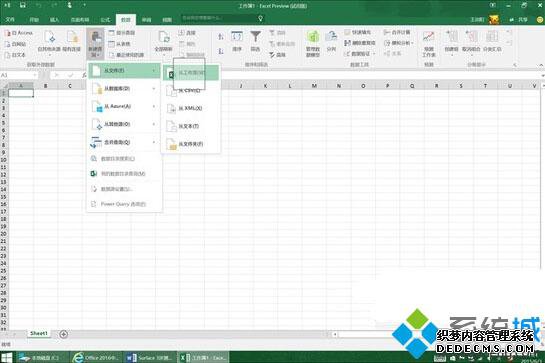Screen dimensions: 545x363
Task: Open Manage Data Model (管理数据模型)
Action: pos(313,43)
